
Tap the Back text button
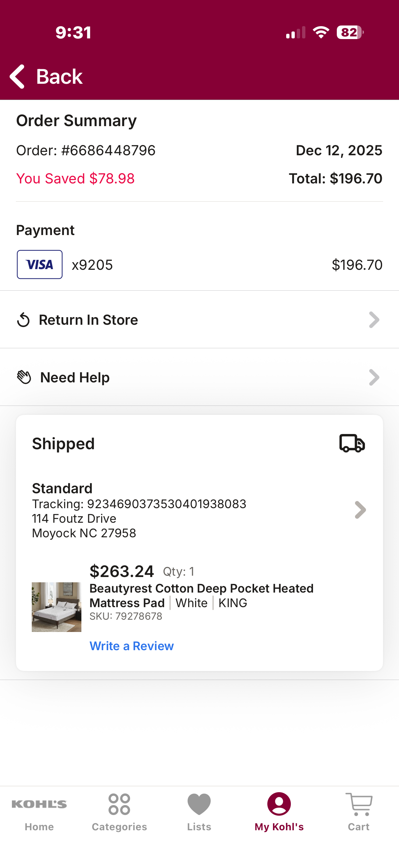click(59, 76)
